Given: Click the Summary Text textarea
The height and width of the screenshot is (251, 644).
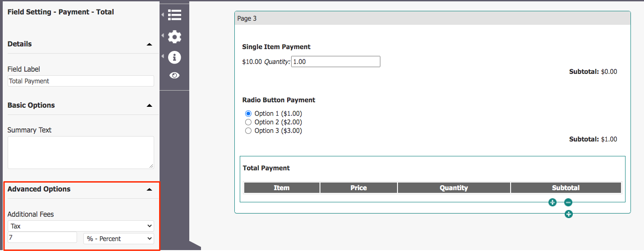Looking at the screenshot, I should coord(81,153).
